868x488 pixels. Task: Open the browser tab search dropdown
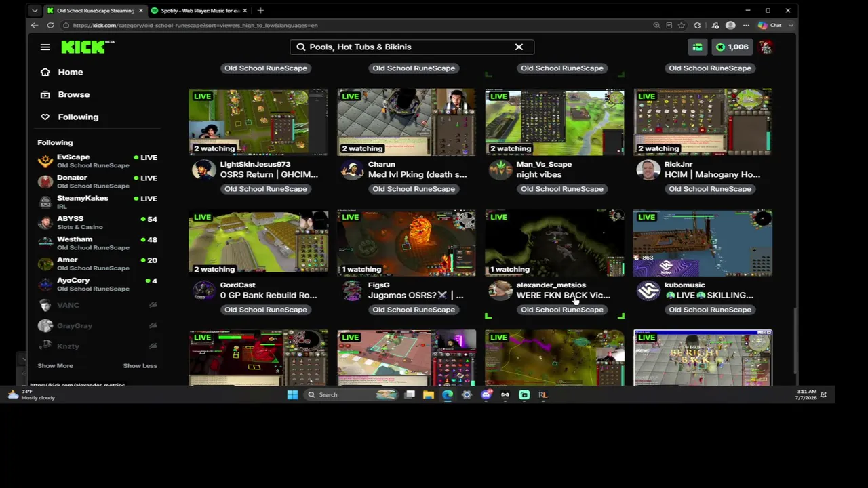click(35, 10)
